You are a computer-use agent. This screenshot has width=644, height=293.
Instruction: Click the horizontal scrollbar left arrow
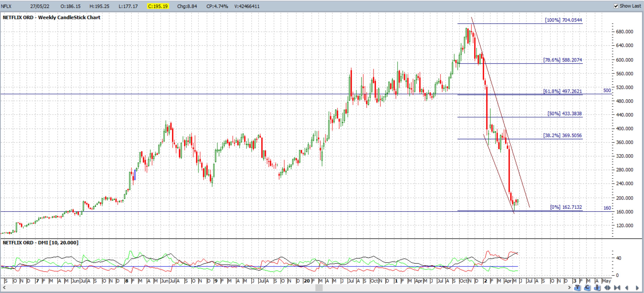[4, 288]
